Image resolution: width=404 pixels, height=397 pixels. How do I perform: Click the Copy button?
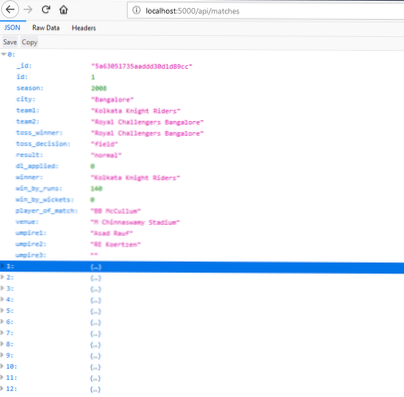coord(29,42)
